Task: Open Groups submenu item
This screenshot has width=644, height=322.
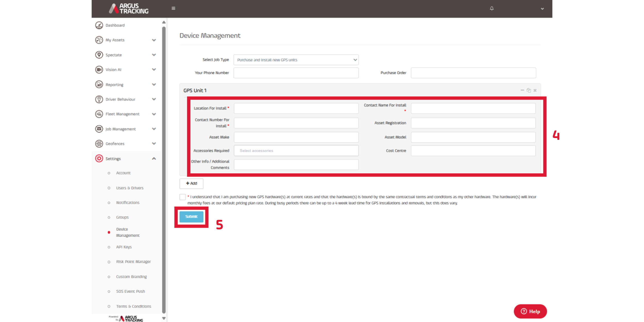Action: click(x=122, y=217)
